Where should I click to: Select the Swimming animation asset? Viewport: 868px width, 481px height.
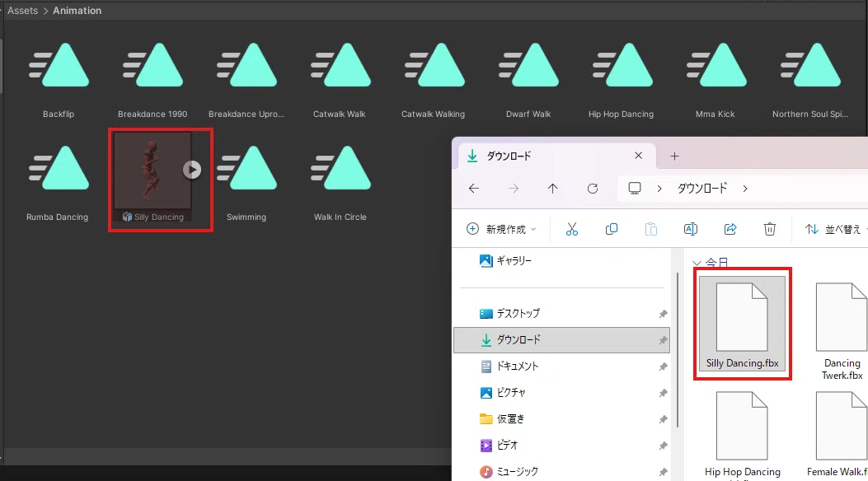pos(246,181)
